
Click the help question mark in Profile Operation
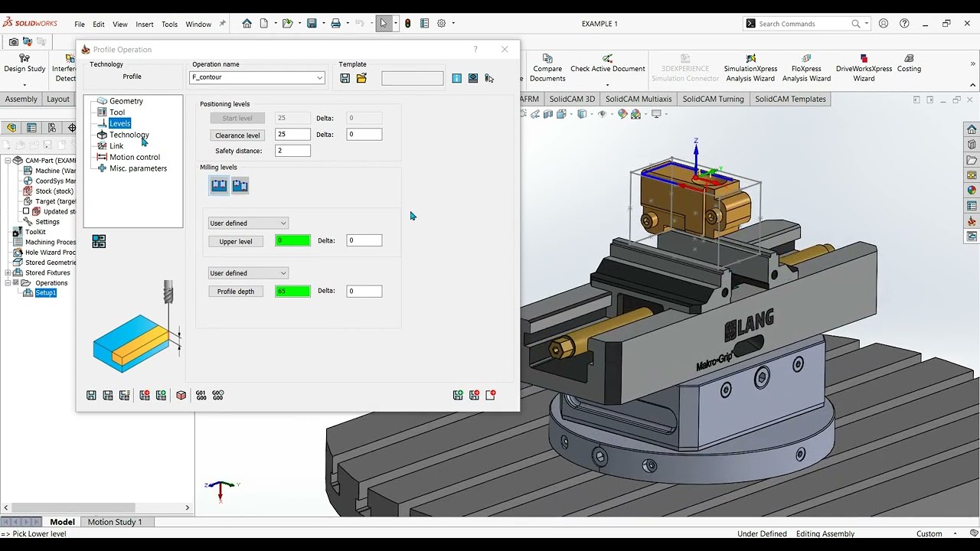point(475,49)
